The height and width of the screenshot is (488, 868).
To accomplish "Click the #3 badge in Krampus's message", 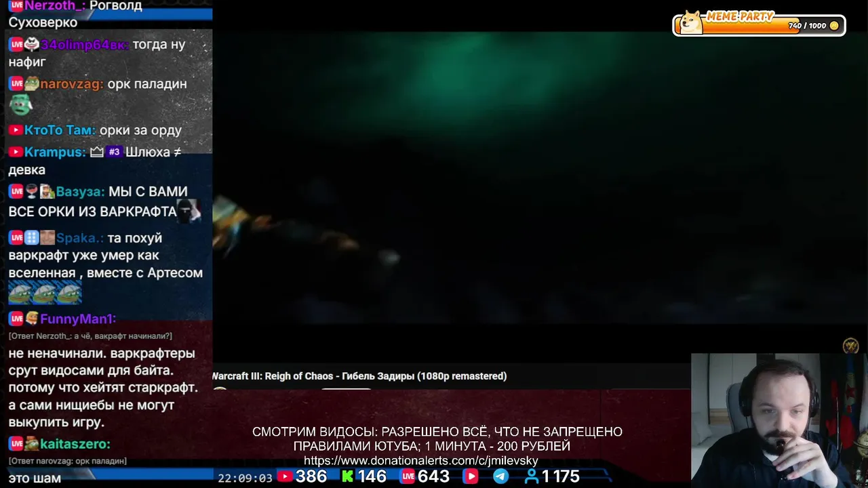I will pyautogui.click(x=114, y=152).
